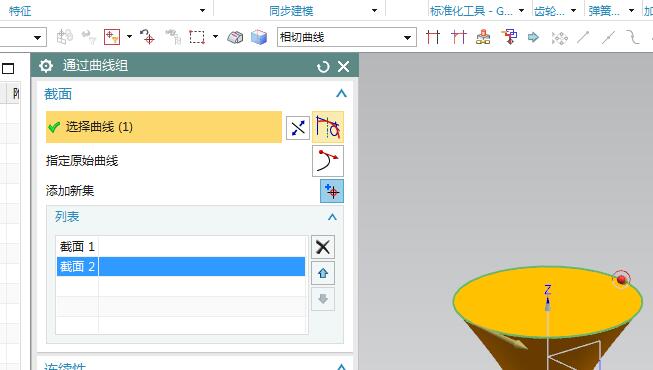This screenshot has height=370, width=653.
Task: Open the 齿轮... group dropdown arrow
Action: coord(573,10)
